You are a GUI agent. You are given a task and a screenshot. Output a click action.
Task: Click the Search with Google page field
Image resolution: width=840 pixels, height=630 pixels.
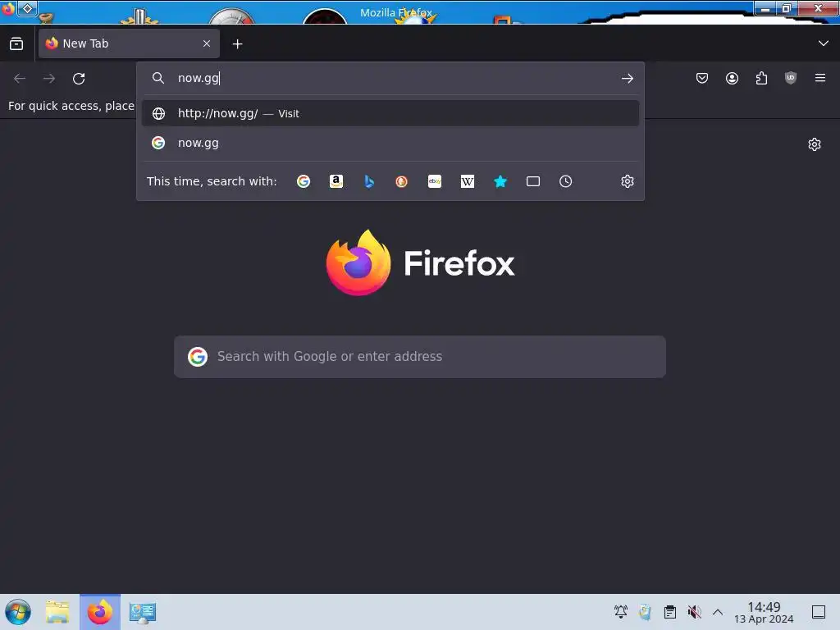[420, 357]
